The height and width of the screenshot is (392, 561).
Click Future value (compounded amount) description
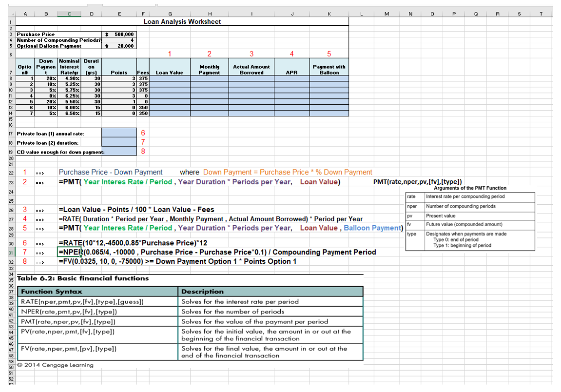tap(464, 224)
